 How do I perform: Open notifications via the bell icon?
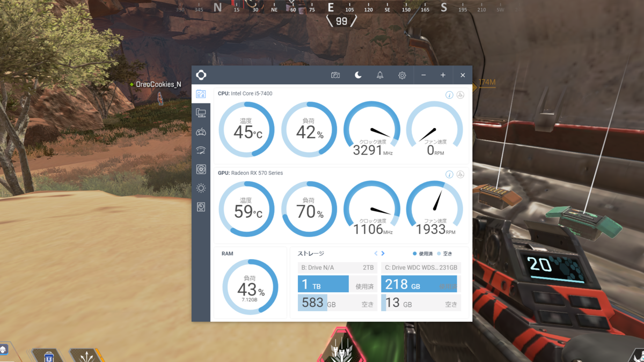point(380,75)
